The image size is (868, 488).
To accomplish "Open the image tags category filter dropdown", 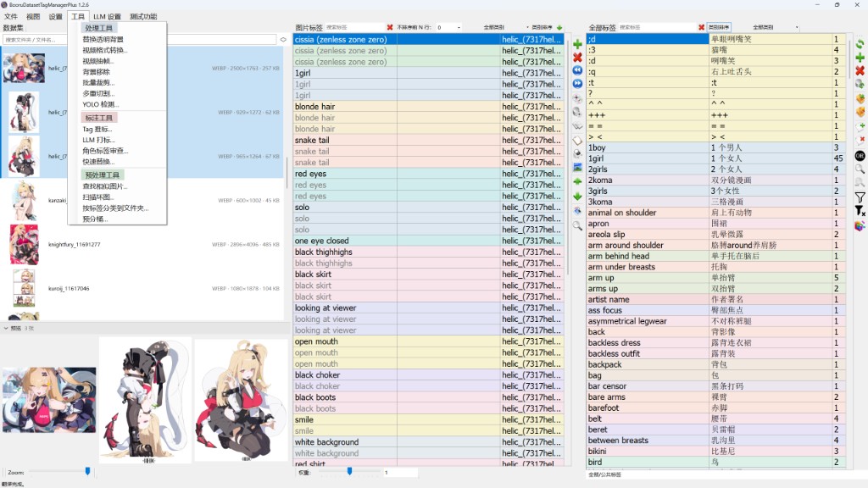I will tap(506, 27).
